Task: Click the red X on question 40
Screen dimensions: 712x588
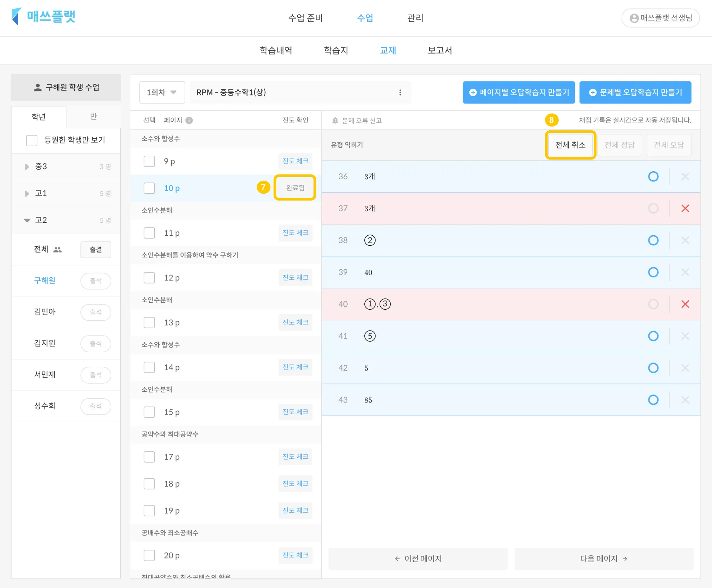Action: [x=685, y=304]
